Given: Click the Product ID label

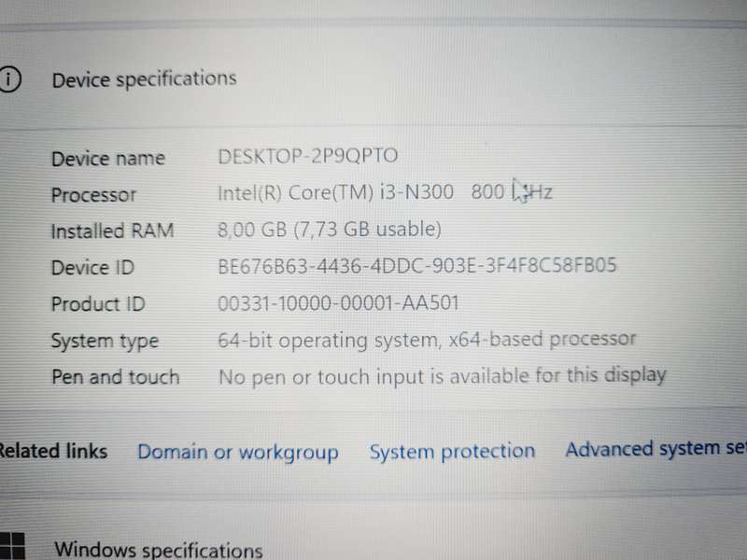Looking at the screenshot, I should [99, 304].
